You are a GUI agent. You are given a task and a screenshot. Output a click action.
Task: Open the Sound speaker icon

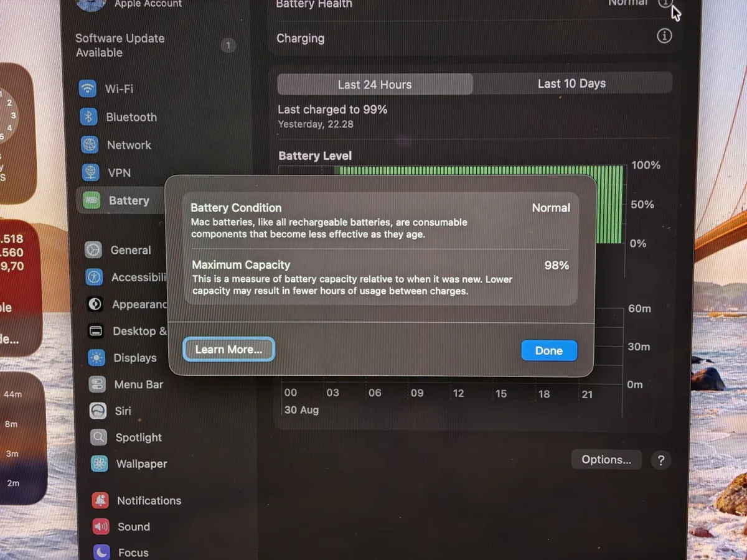pos(101,526)
